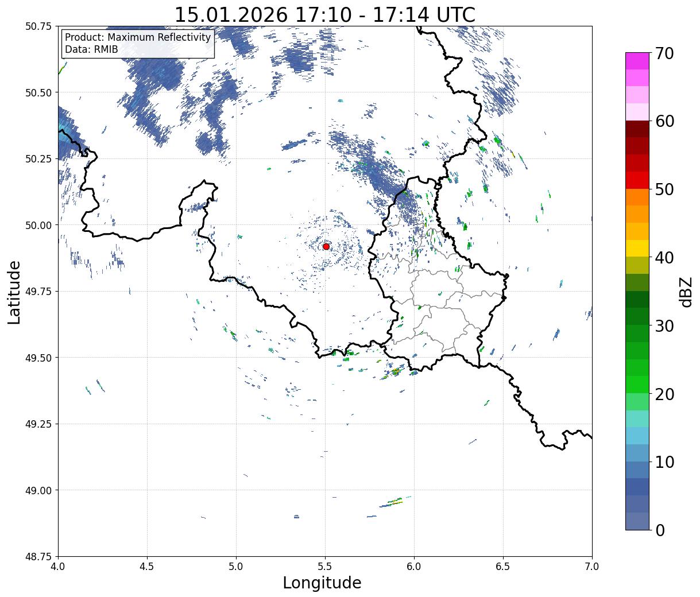Click the longitude tick label 5.0
Image resolution: width=700 pixels, height=597 pixels.
tap(236, 566)
